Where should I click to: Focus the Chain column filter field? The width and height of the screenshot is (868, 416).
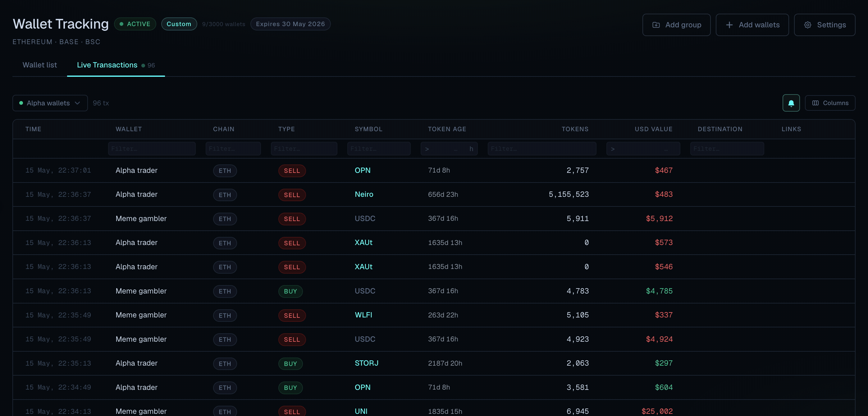click(233, 149)
